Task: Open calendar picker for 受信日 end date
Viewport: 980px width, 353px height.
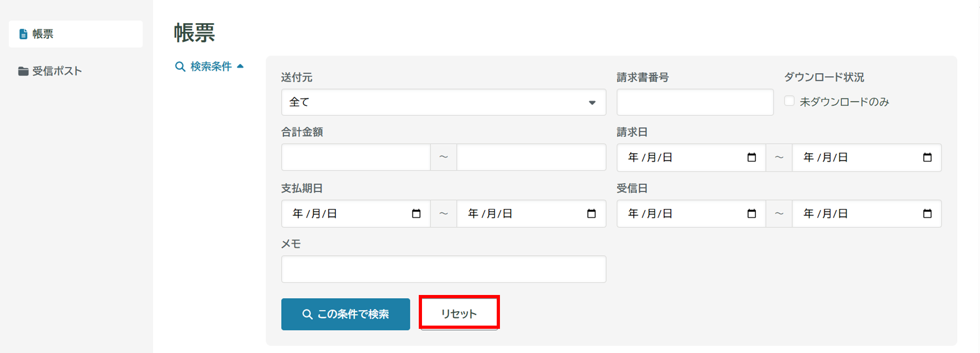Action: pos(927,214)
